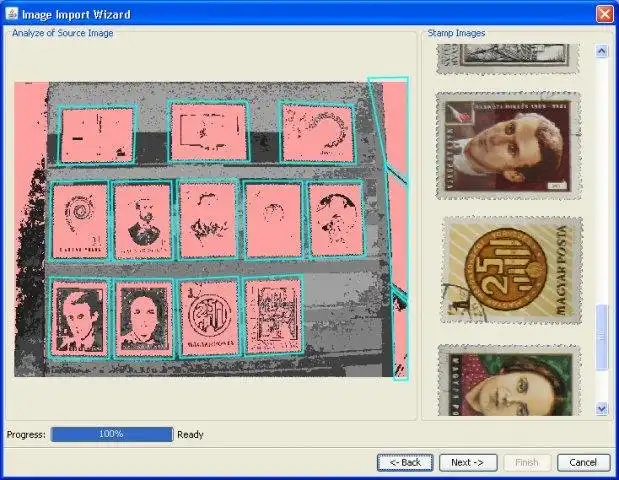
Task: Click the first portrait stamp in bottom row
Action: 80,319
